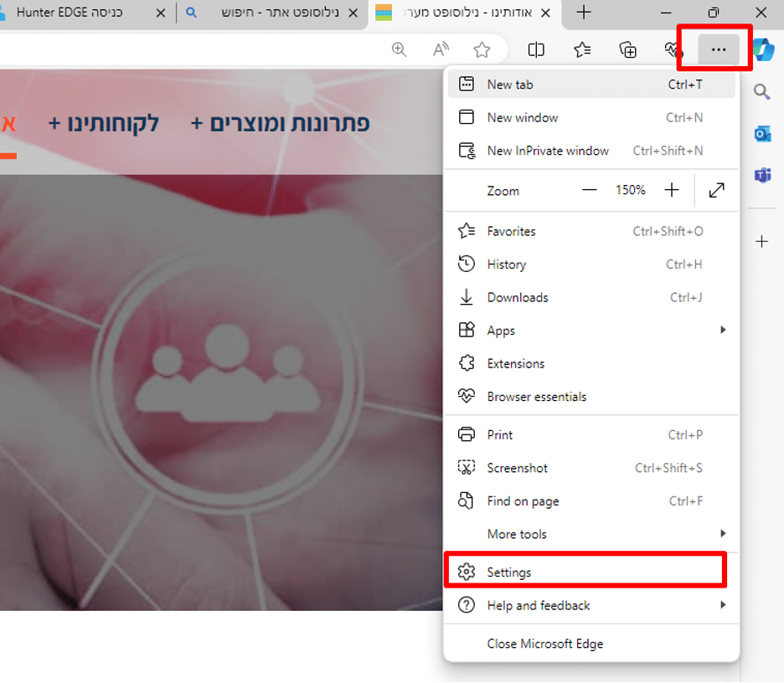The image size is (784, 683).
Task: Close the אודותינו active tab
Action: click(x=546, y=13)
